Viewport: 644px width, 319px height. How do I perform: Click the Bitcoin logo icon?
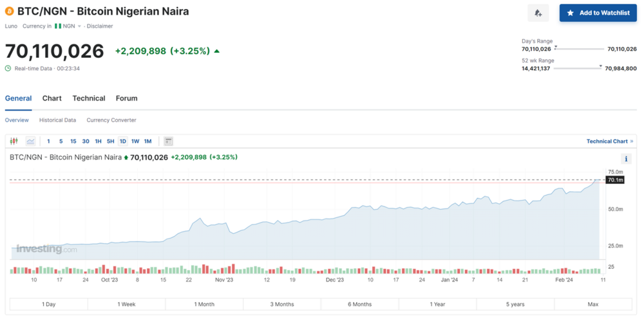click(10, 12)
